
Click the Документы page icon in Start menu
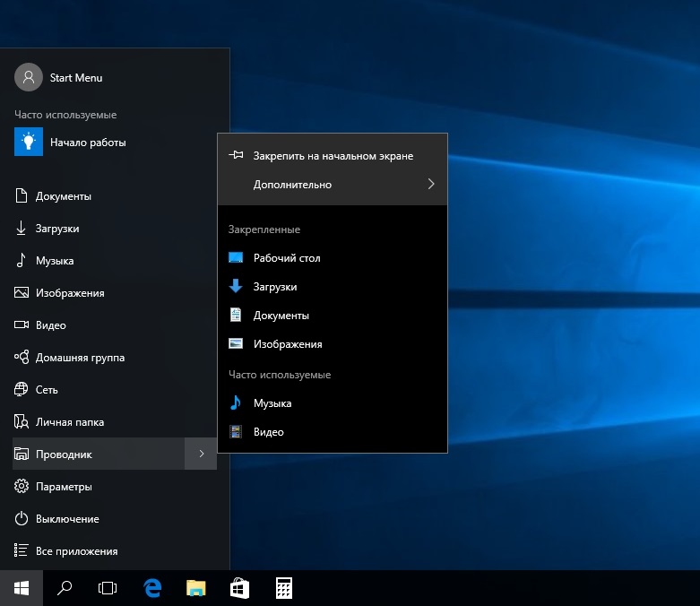coord(21,195)
